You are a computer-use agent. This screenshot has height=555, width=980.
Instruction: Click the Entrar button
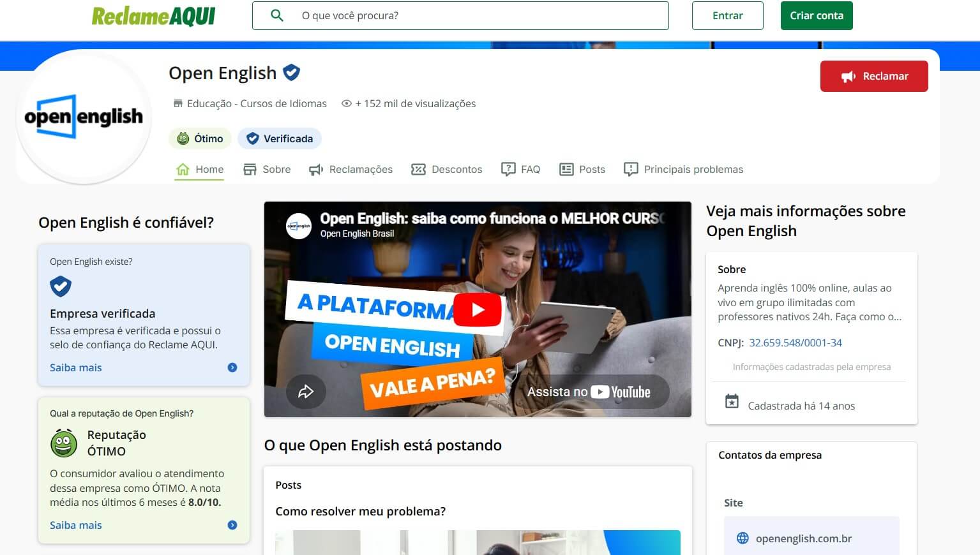[727, 15]
